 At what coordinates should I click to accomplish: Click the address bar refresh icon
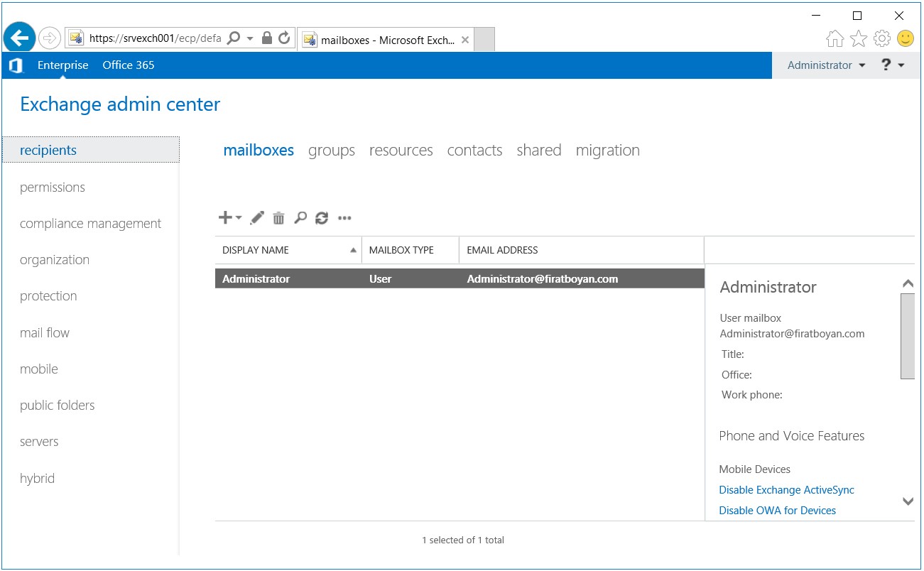tap(284, 38)
